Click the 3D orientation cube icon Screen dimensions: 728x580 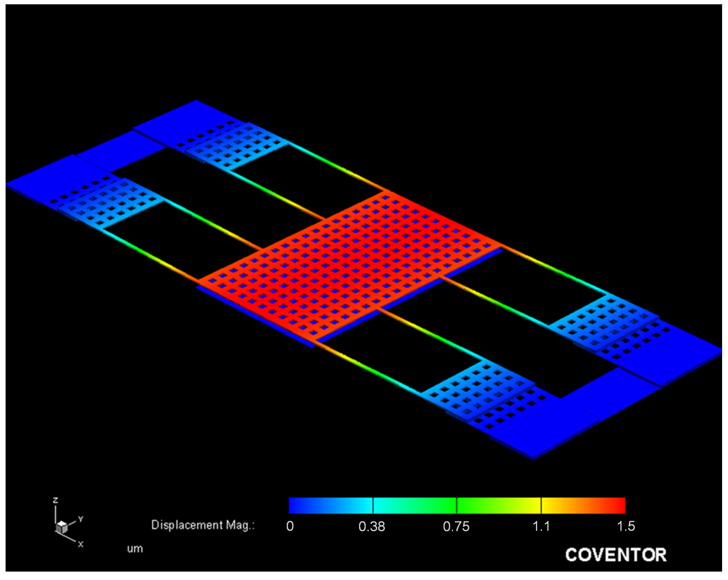click(x=62, y=527)
